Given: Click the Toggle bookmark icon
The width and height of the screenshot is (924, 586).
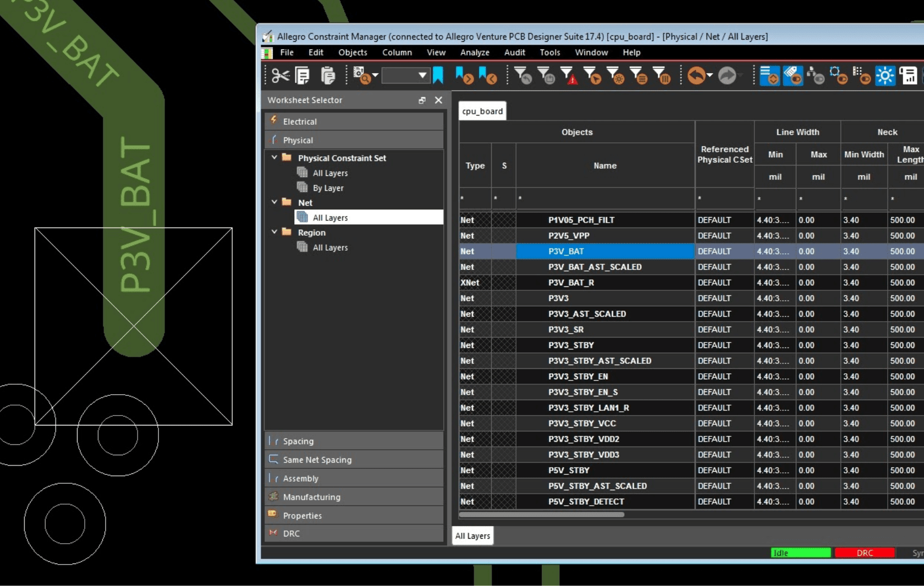Looking at the screenshot, I should pos(438,75).
